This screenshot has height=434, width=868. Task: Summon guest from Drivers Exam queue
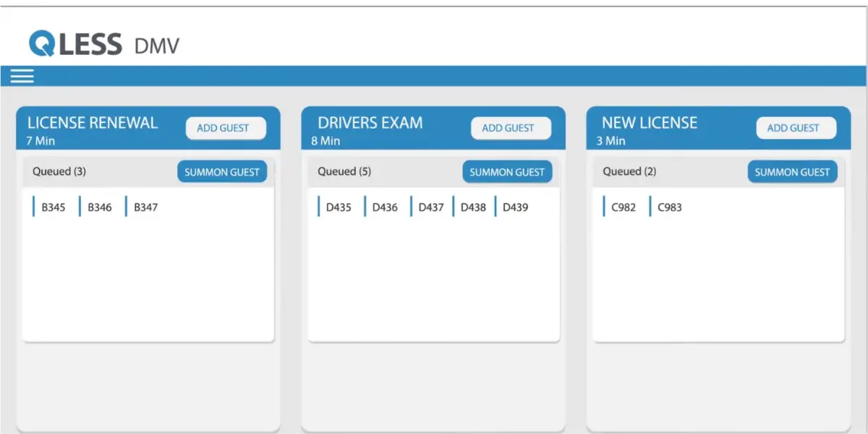click(507, 172)
